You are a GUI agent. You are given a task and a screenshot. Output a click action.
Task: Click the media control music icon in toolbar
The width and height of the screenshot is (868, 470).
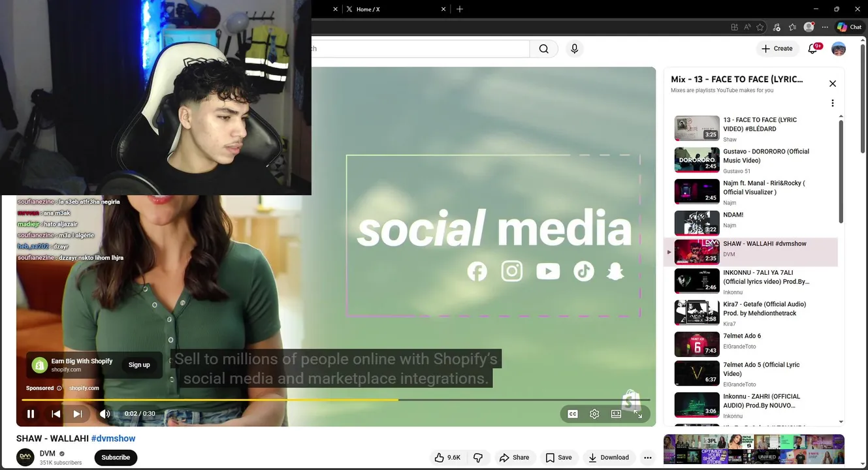[x=777, y=27]
